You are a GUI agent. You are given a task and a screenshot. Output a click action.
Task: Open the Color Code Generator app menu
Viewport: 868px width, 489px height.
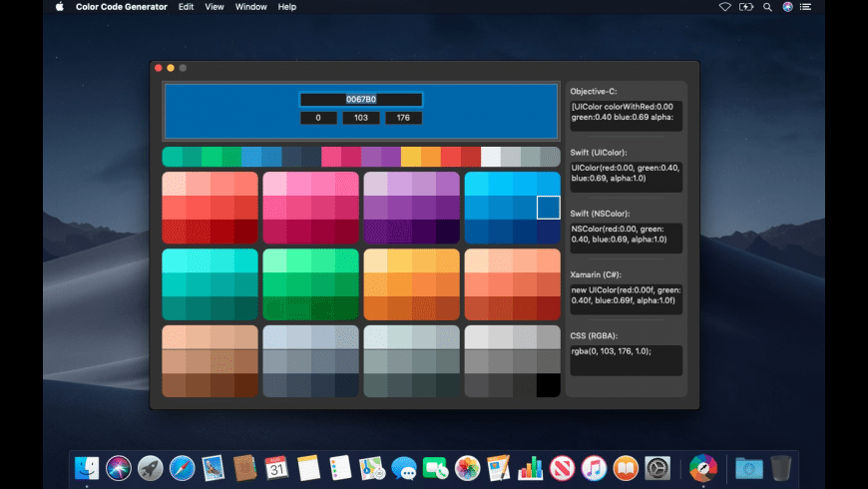pos(122,7)
